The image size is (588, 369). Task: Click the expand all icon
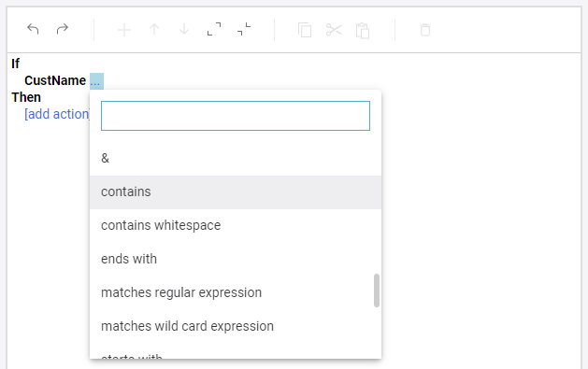214,29
